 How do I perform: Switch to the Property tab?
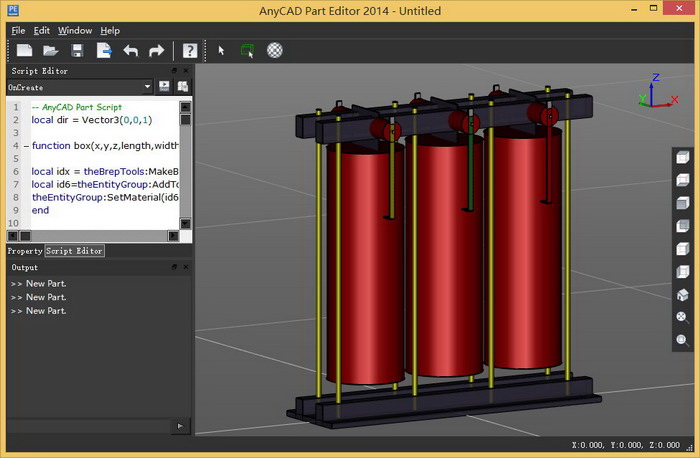coord(25,251)
